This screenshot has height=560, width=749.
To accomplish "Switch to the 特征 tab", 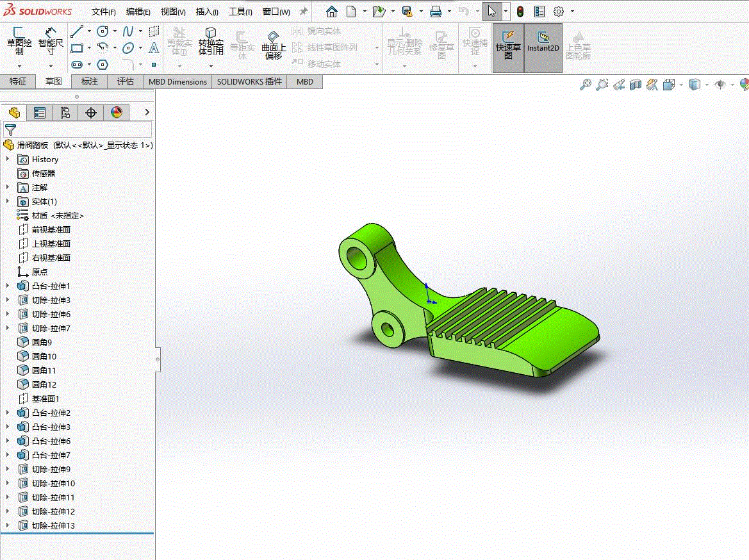I will 18,82.
